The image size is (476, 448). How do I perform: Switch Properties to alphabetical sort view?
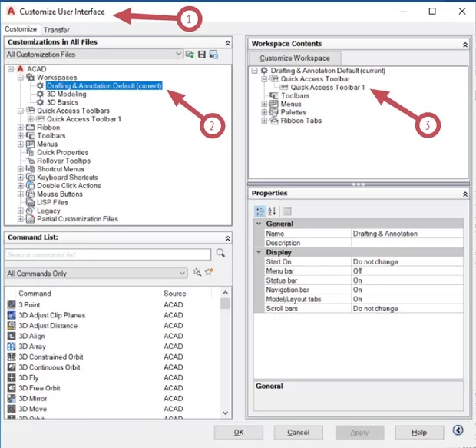pyautogui.click(x=272, y=211)
